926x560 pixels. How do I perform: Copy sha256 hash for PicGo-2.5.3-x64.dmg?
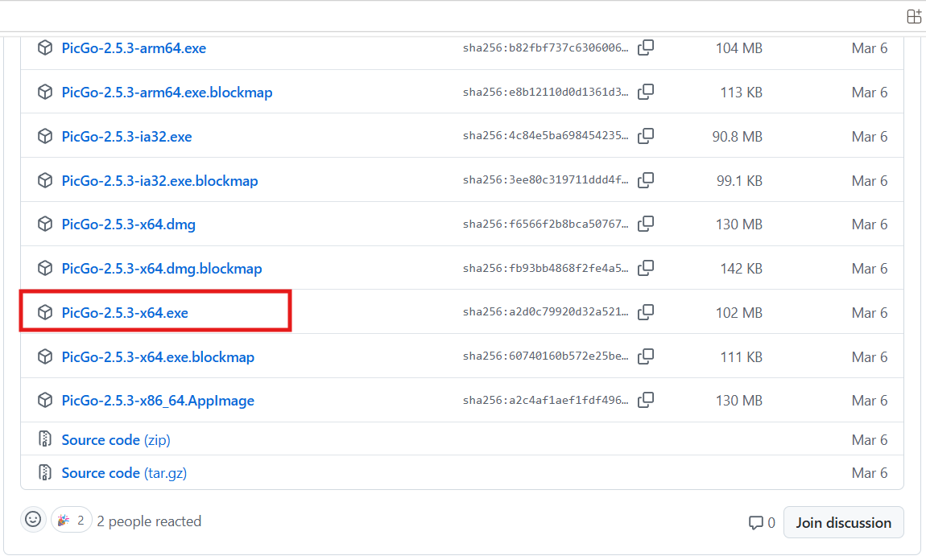[646, 224]
